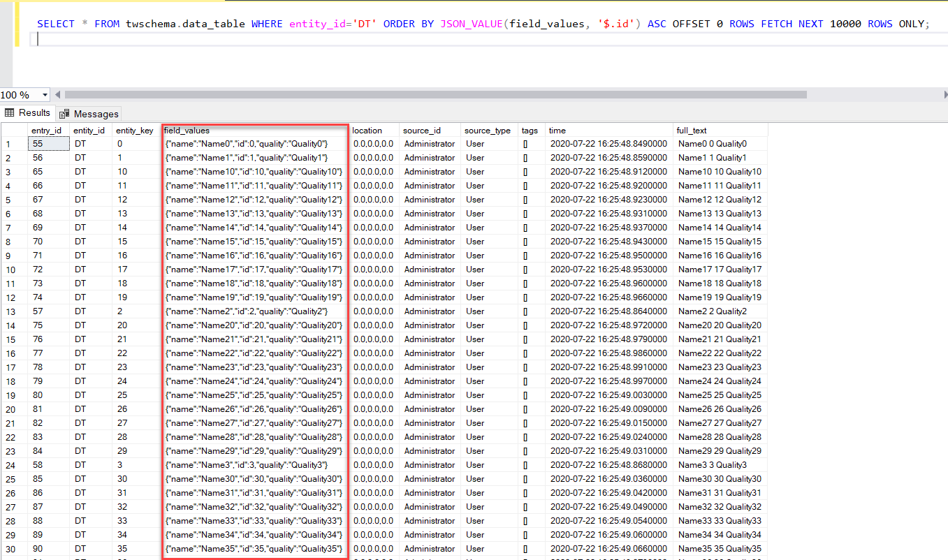948x560 pixels.
Task: Click the entry_id cell containing 55
Action: tap(48, 144)
